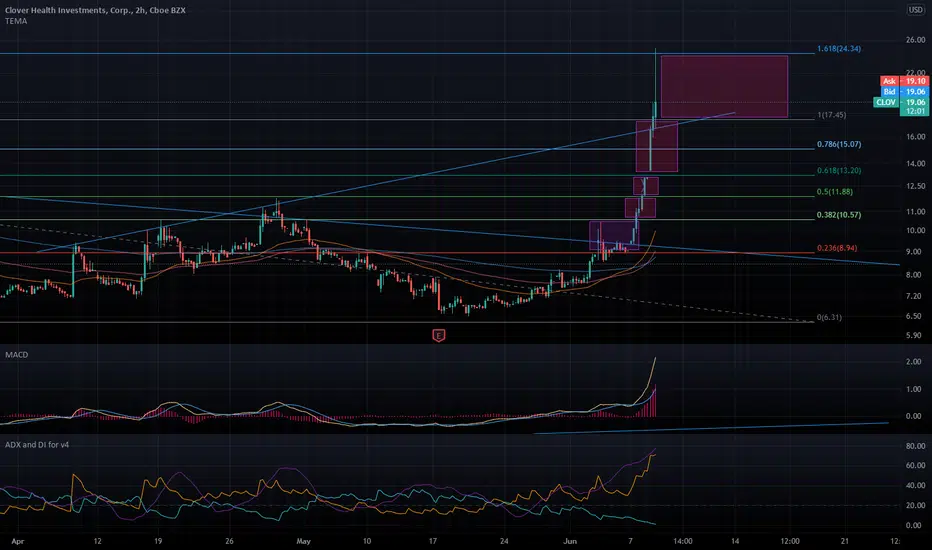The height and width of the screenshot is (550, 932).
Task: Click the USD currency label
Action: [915, 10]
